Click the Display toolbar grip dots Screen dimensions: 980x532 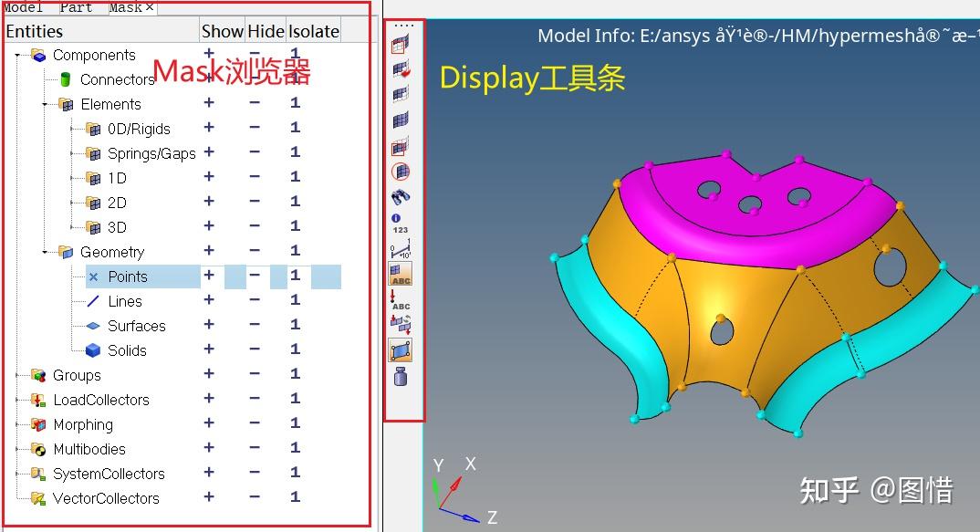point(403,26)
